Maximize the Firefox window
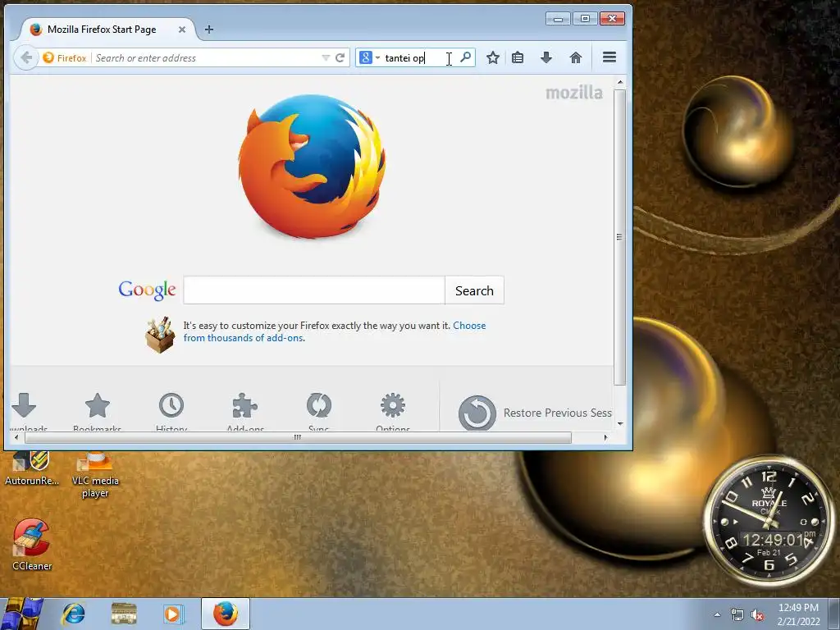The height and width of the screenshot is (630, 840). click(x=585, y=19)
